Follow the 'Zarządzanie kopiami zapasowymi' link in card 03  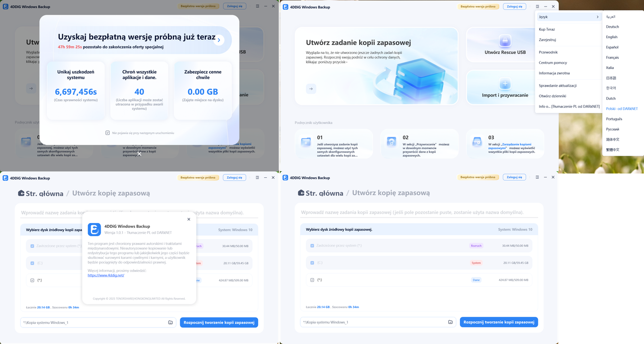pyautogui.click(x=511, y=146)
